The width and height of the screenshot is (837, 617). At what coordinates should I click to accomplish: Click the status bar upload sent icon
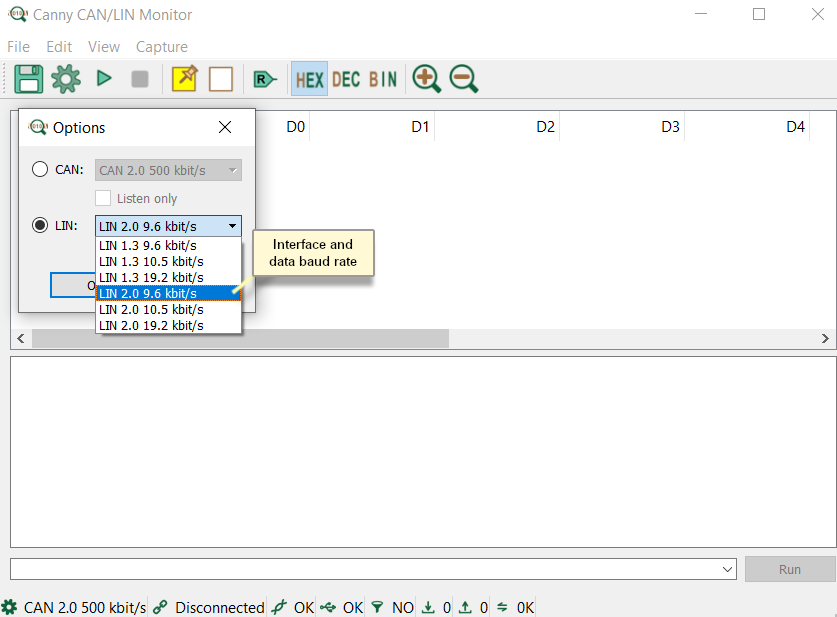point(465,607)
